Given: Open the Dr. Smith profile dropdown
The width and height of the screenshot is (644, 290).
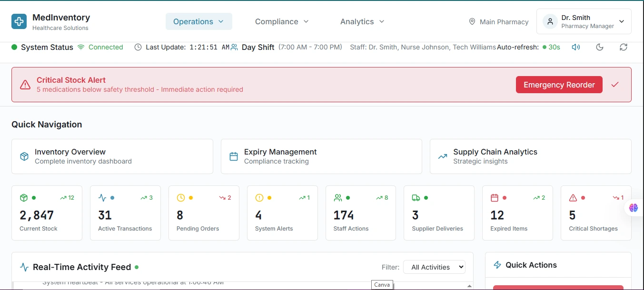Looking at the screenshot, I should [x=584, y=21].
